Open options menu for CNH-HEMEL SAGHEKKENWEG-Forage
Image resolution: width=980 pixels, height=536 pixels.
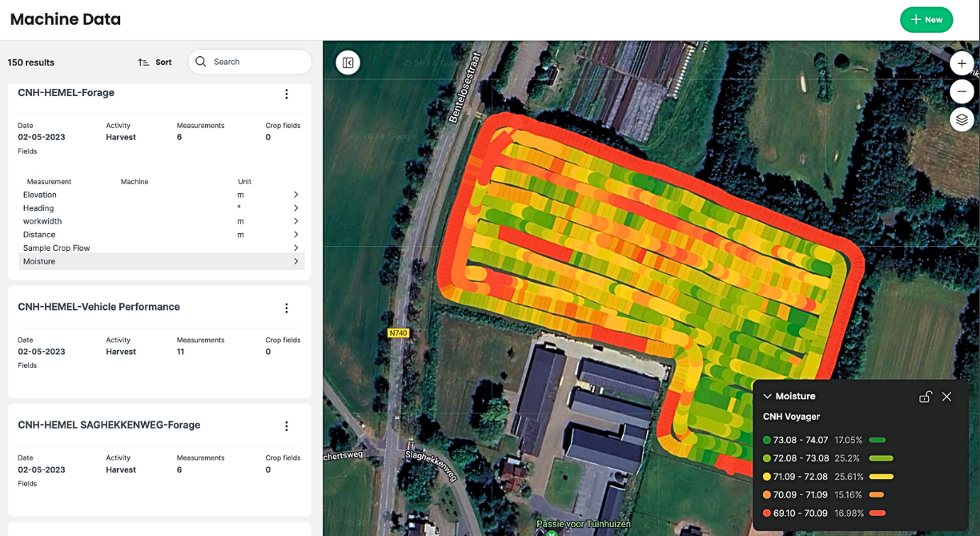pos(287,425)
